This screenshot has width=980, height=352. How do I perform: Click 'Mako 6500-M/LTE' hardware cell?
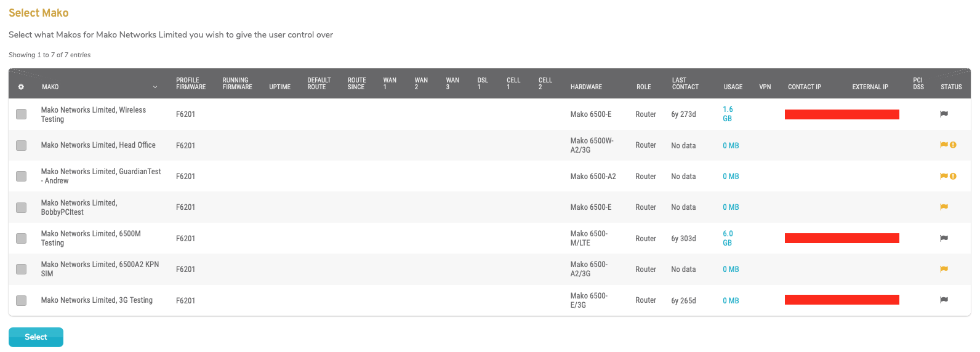tap(588, 238)
